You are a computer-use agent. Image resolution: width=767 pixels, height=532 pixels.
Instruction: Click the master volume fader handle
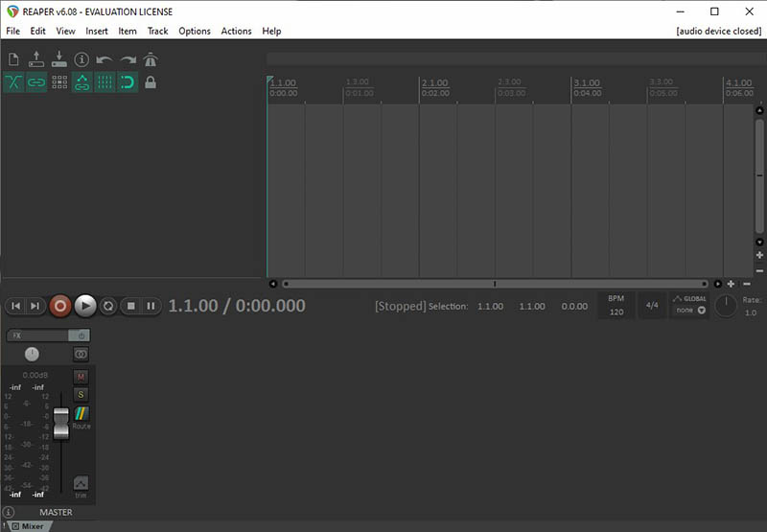pos(60,422)
